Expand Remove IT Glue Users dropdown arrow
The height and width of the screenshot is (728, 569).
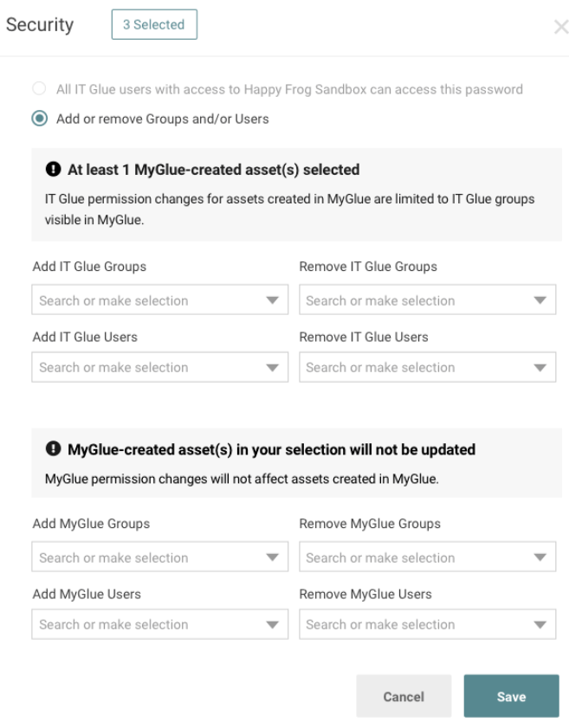click(540, 368)
